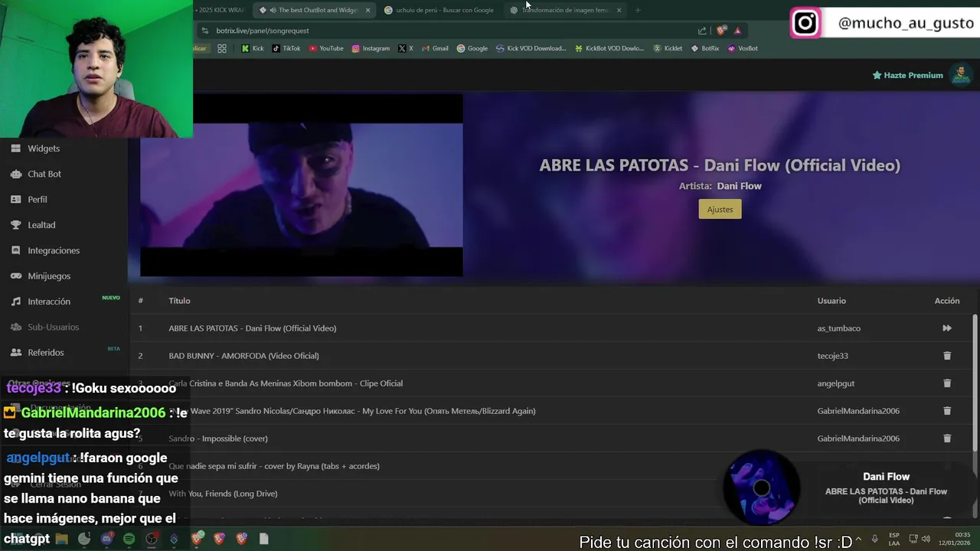980x551 pixels.
Task: Click the Lealtad trophy icon
Action: (x=15, y=225)
